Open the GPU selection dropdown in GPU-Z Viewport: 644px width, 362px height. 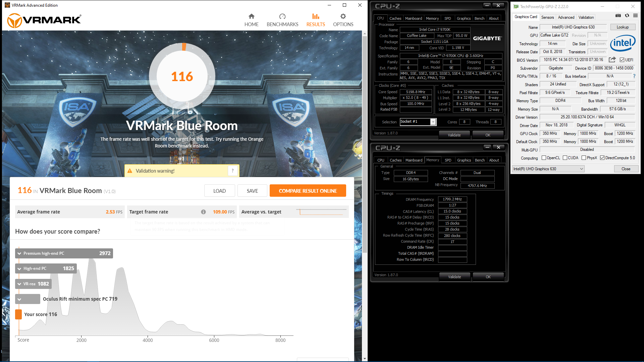[x=548, y=169]
